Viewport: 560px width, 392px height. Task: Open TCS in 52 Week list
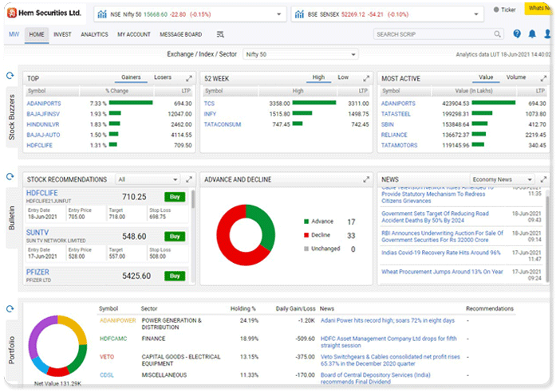point(209,104)
